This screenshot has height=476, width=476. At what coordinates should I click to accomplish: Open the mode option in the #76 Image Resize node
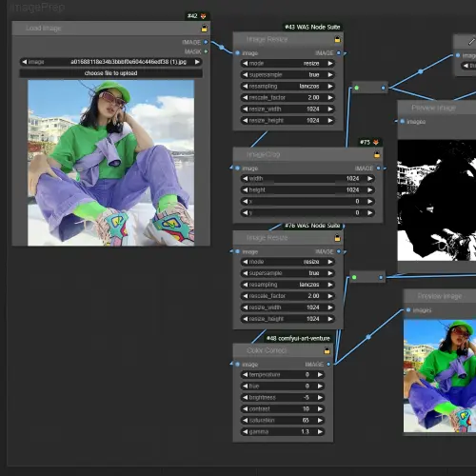coord(288,262)
